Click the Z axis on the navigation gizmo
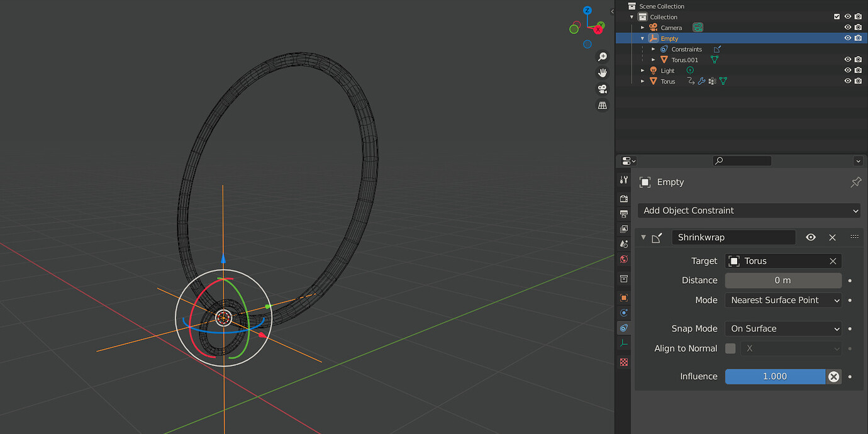The height and width of the screenshot is (434, 868). (x=587, y=11)
